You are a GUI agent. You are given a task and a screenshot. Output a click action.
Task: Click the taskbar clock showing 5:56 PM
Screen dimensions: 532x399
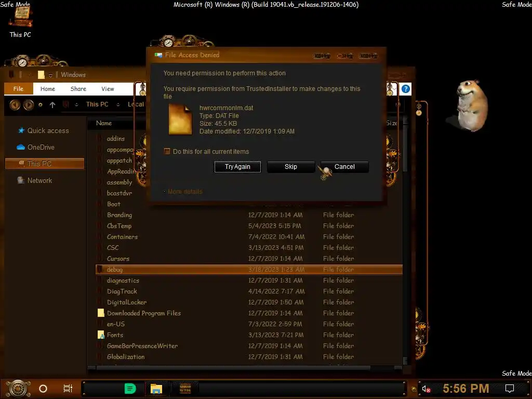coord(465,388)
